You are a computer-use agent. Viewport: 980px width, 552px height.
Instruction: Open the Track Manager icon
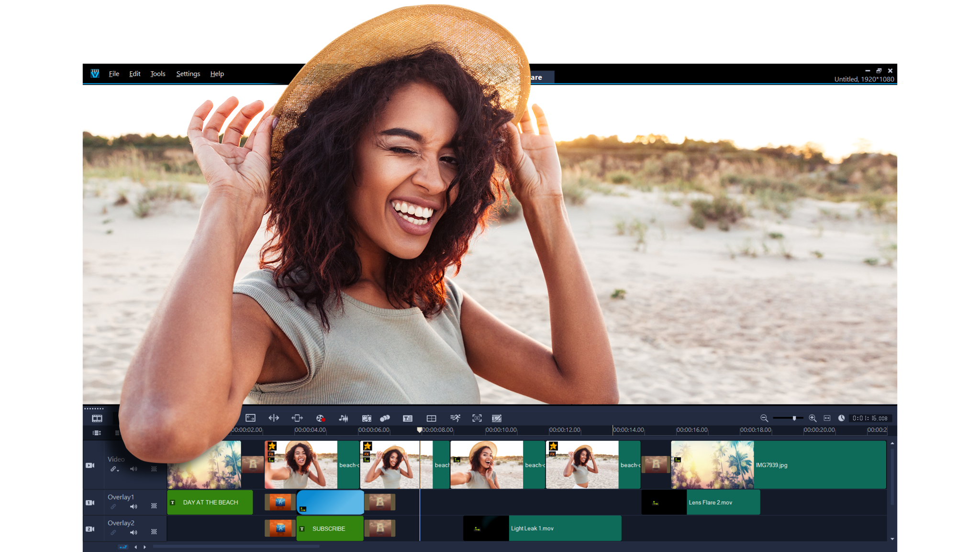[x=96, y=432]
